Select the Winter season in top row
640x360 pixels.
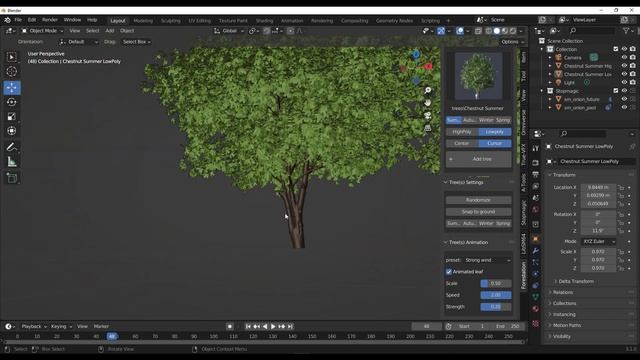pos(487,120)
